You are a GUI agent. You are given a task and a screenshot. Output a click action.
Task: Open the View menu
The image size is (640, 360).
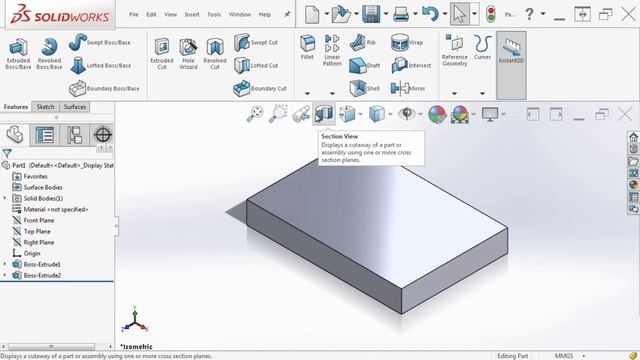171,14
